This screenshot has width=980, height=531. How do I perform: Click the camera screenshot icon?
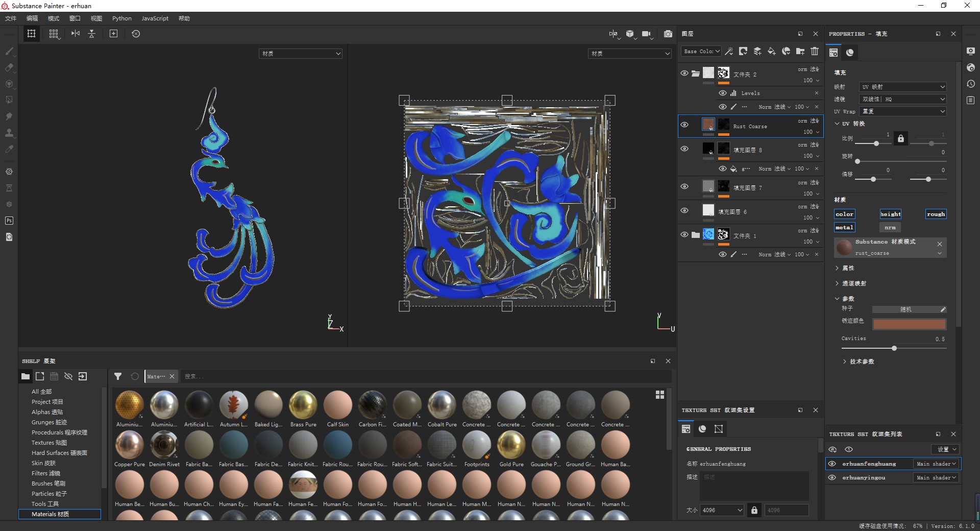(668, 34)
